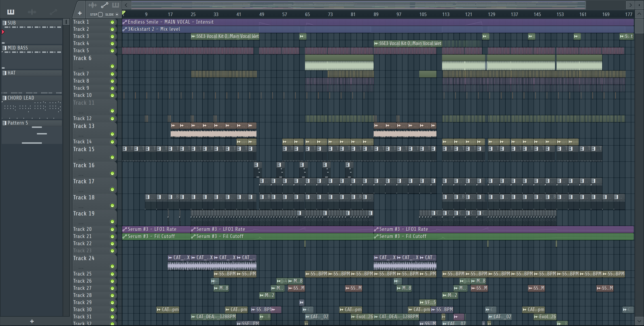Select Pattern 5 in the picker

(32, 132)
